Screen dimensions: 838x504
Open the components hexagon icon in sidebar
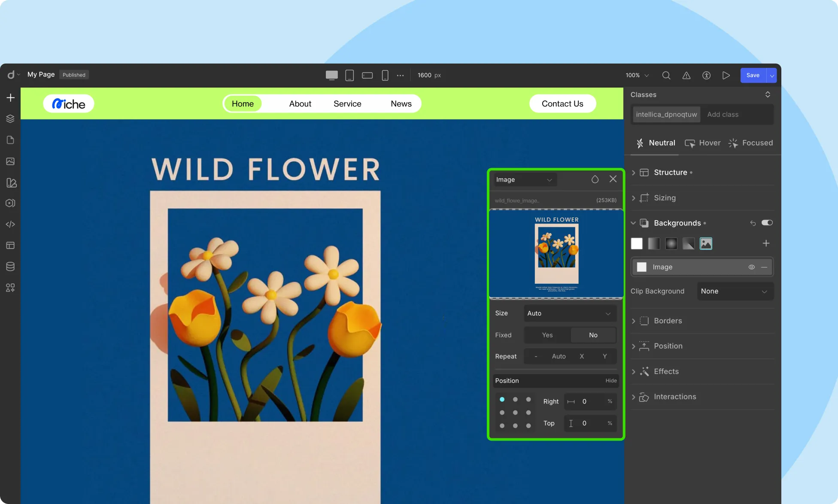click(11, 203)
